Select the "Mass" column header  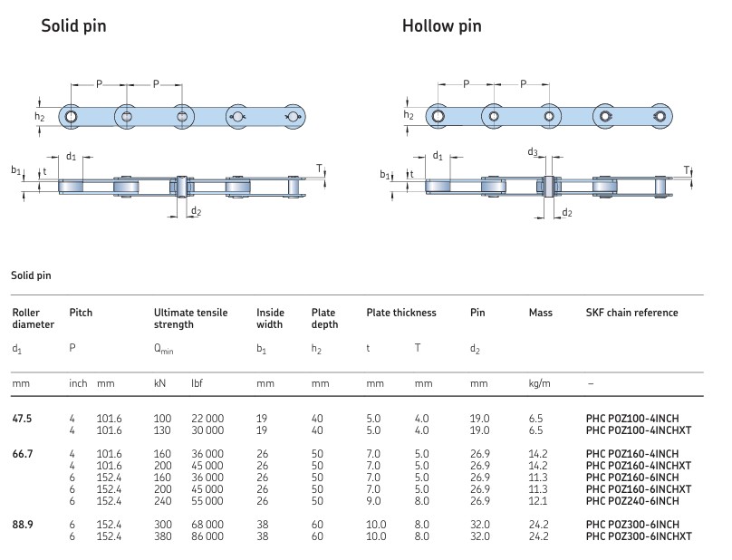pyautogui.click(x=540, y=313)
